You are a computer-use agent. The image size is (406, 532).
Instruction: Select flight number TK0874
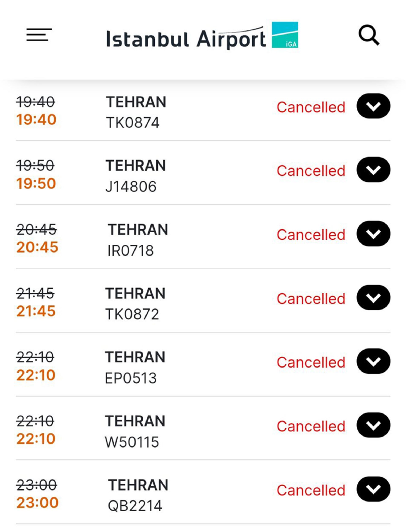133,122
